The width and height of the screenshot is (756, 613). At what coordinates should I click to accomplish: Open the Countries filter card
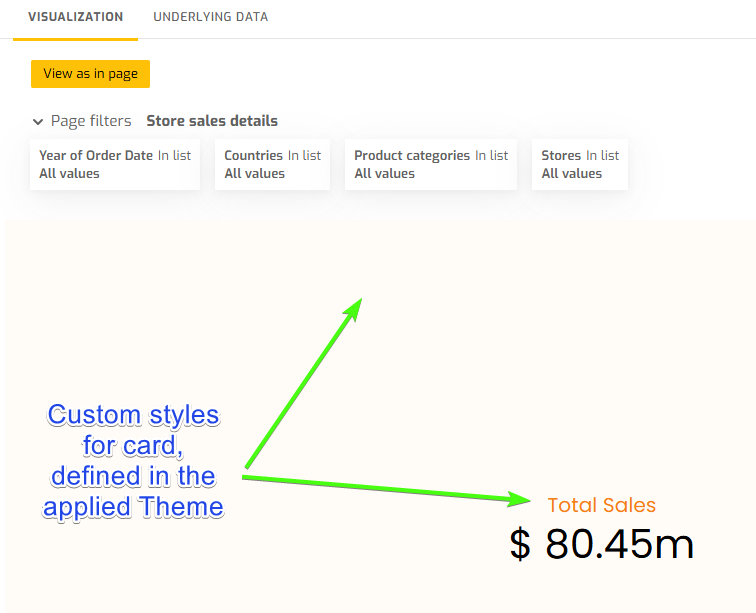pos(272,165)
